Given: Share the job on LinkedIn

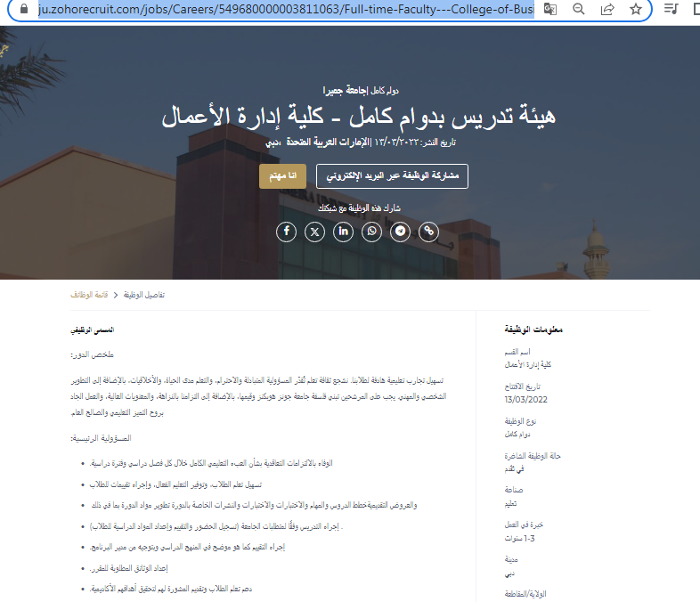Looking at the screenshot, I should coord(344,232).
